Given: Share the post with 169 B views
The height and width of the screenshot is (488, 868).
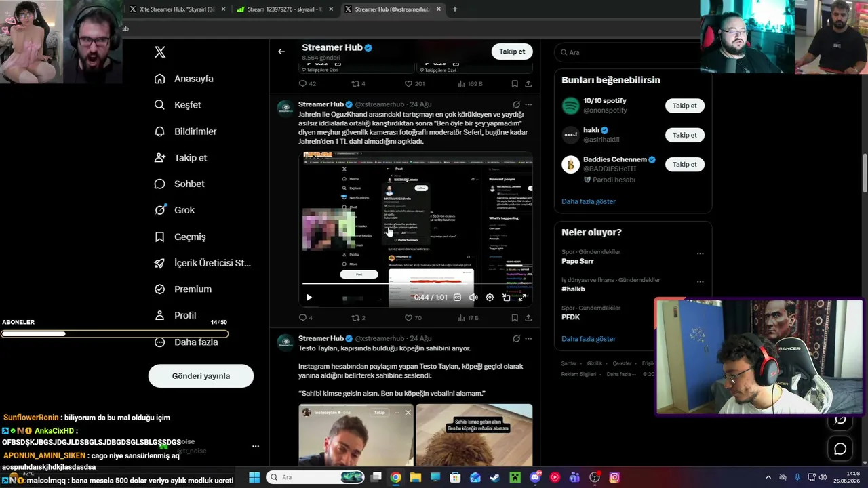Looking at the screenshot, I should click(528, 84).
